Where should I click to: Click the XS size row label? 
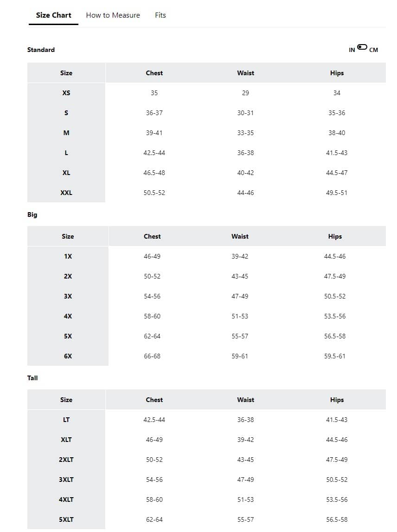pyautogui.click(x=66, y=93)
